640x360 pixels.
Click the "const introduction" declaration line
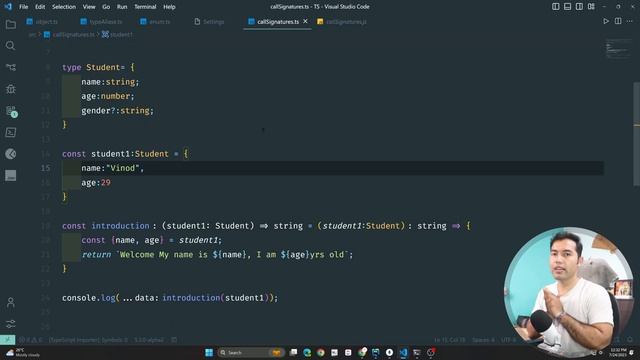266,226
